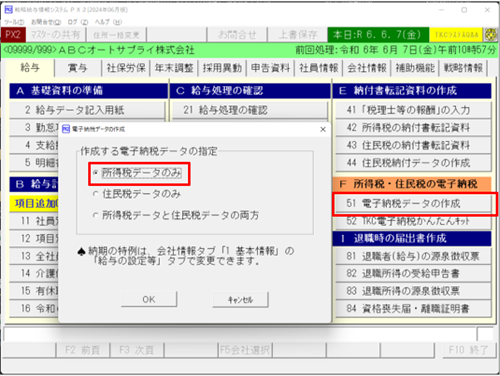Open 52 TKC電子納税かんたんキット
This screenshot has width=500, height=376.
pos(413,221)
